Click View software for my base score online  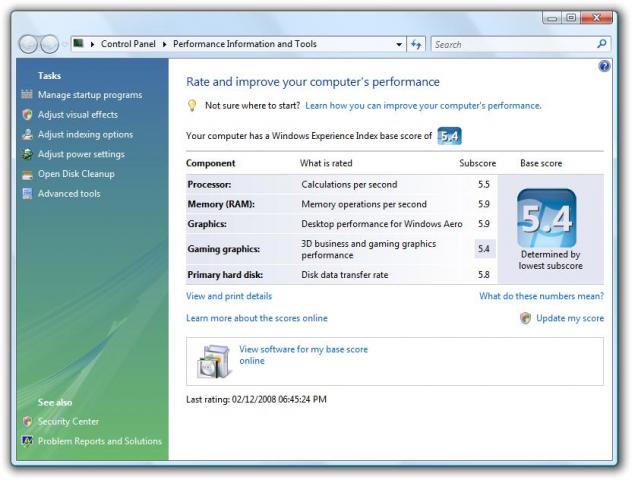303,355
